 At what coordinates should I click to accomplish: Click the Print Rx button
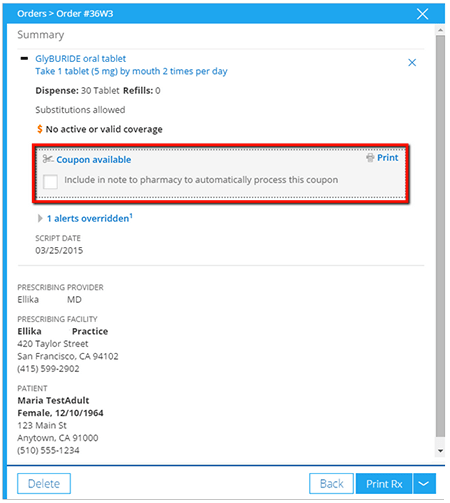pos(384,483)
